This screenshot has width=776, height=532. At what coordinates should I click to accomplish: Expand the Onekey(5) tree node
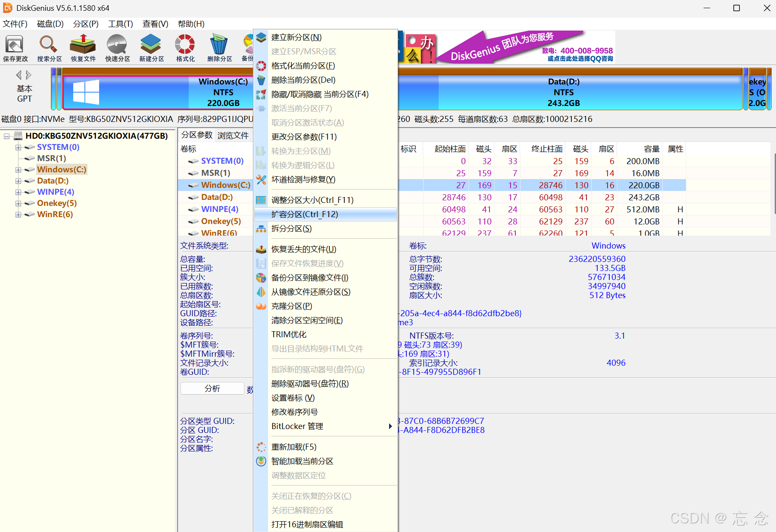(19, 203)
